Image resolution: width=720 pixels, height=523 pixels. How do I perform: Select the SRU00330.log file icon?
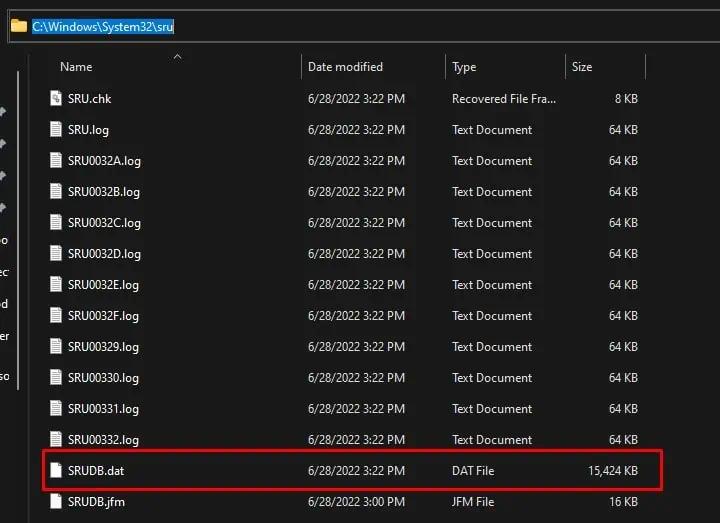(56, 377)
